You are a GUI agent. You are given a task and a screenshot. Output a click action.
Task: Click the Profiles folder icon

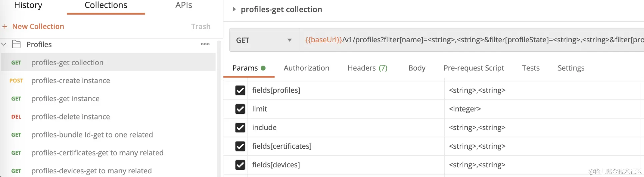tap(16, 44)
